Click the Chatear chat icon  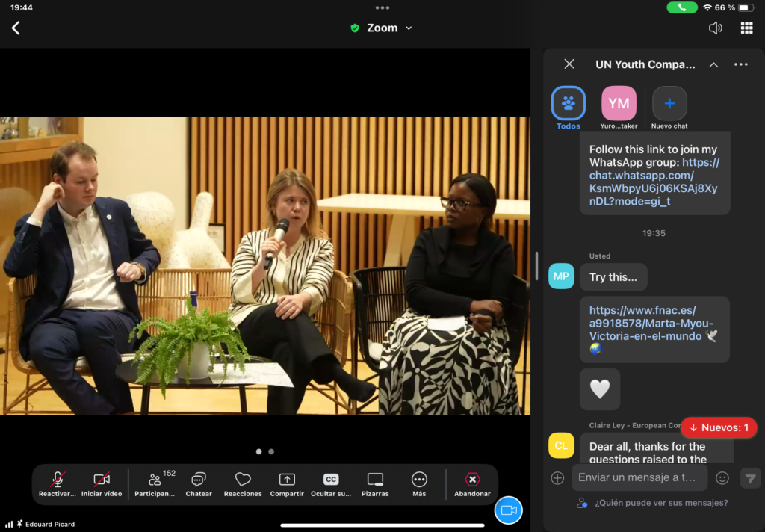[x=199, y=483]
